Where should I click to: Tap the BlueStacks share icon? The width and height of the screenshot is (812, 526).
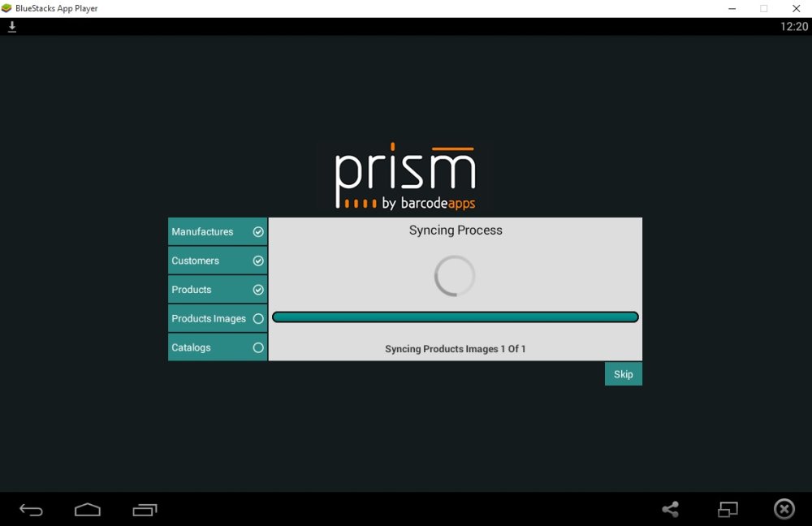pos(670,509)
